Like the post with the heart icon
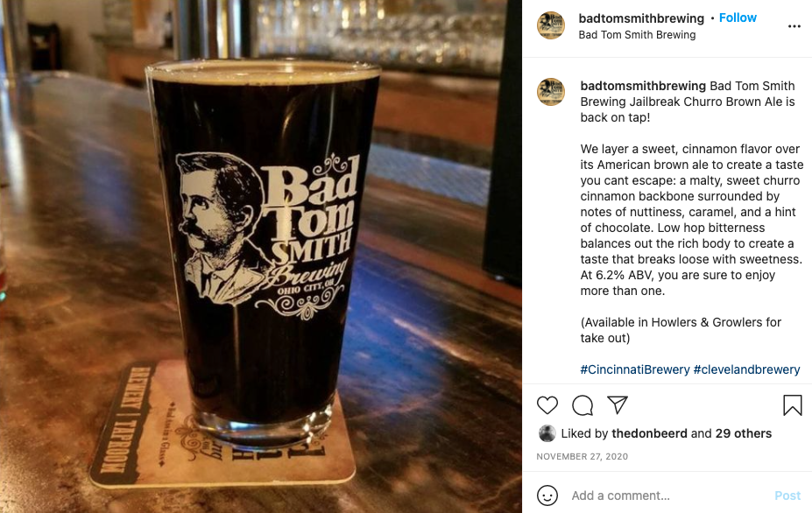812x513 pixels. pyautogui.click(x=547, y=404)
